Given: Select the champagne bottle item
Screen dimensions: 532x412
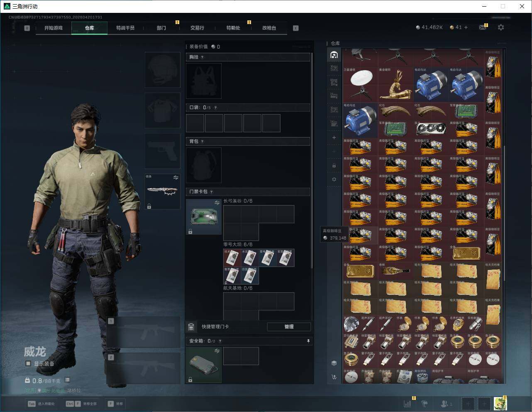Looking at the screenshot, I should [x=395, y=271].
